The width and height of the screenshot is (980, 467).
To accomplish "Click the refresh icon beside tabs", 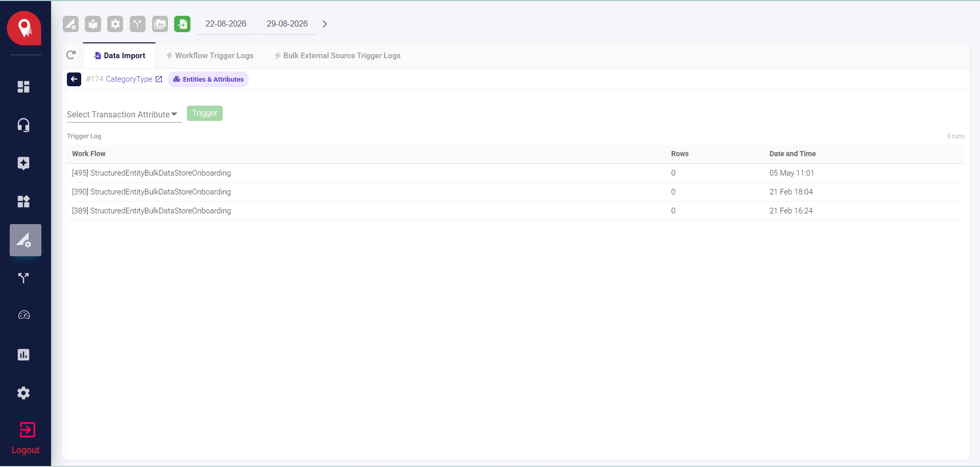I will (x=71, y=55).
